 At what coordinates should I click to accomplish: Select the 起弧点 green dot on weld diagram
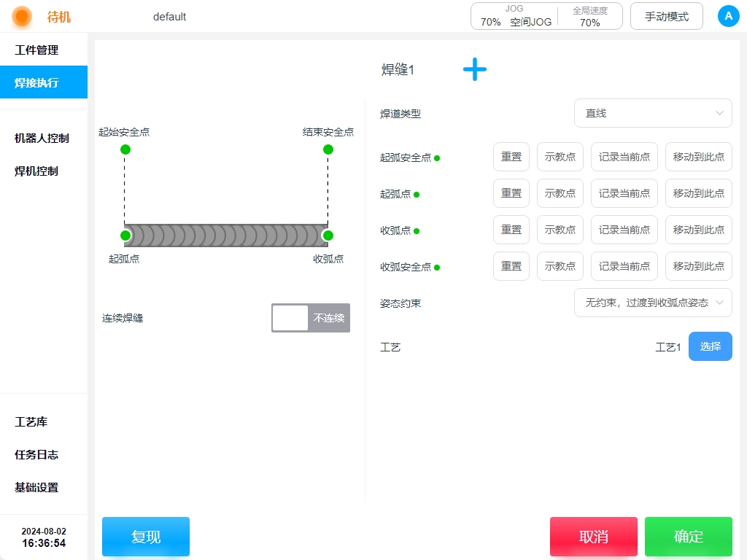pyautogui.click(x=125, y=236)
